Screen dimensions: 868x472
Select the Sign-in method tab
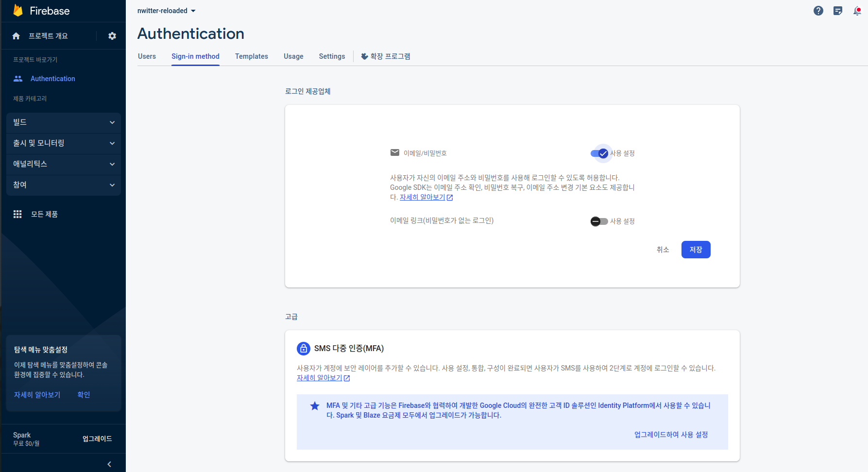point(195,56)
